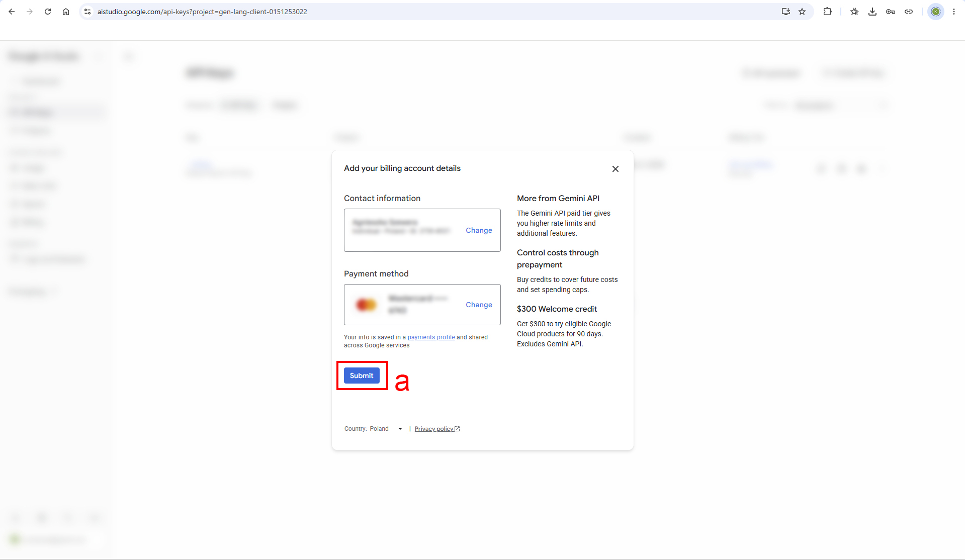The width and height of the screenshot is (965, 560).
Task: Close the billing account details dialog
Action: click(x=616, y=169)
